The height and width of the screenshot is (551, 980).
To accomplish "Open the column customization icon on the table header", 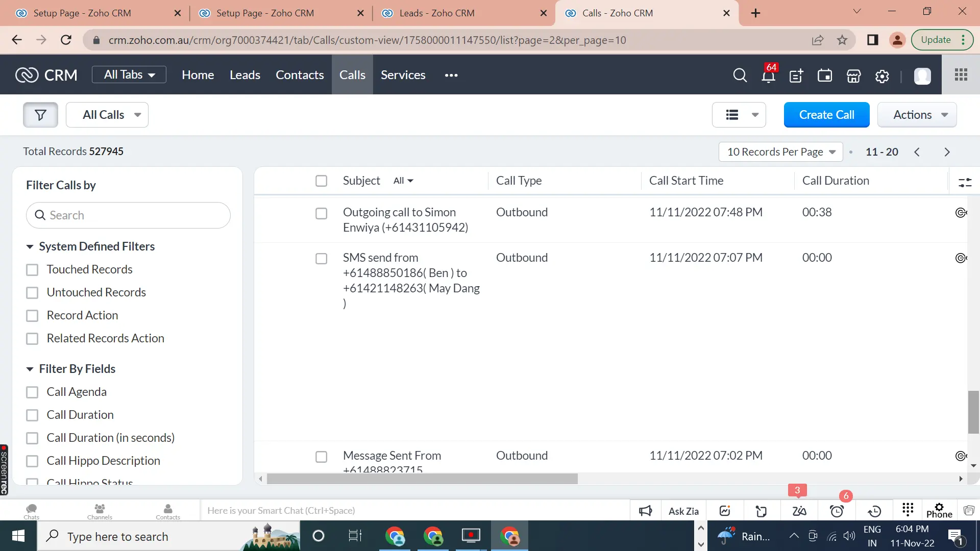I will click(x=966, y=182).
